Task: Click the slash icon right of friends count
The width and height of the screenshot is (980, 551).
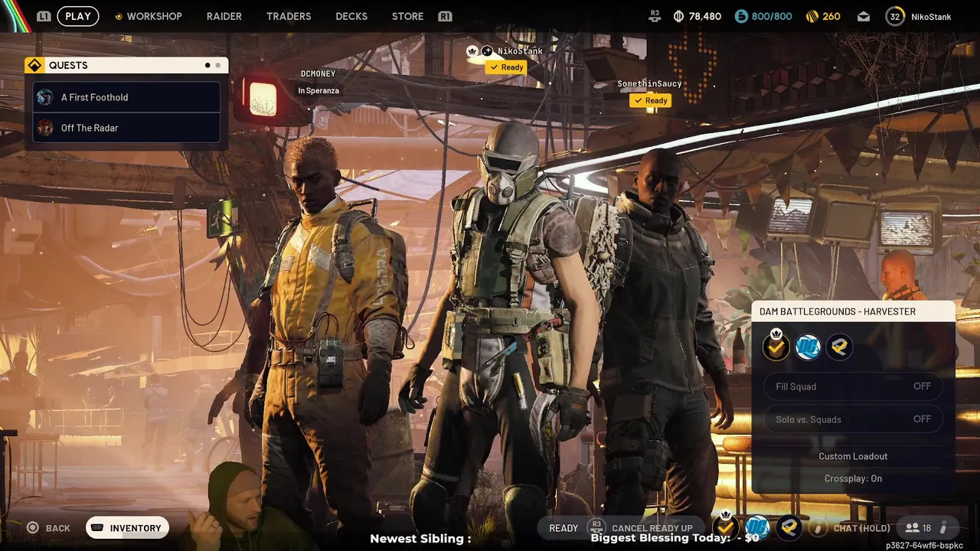Action: (x=944, y=528)
